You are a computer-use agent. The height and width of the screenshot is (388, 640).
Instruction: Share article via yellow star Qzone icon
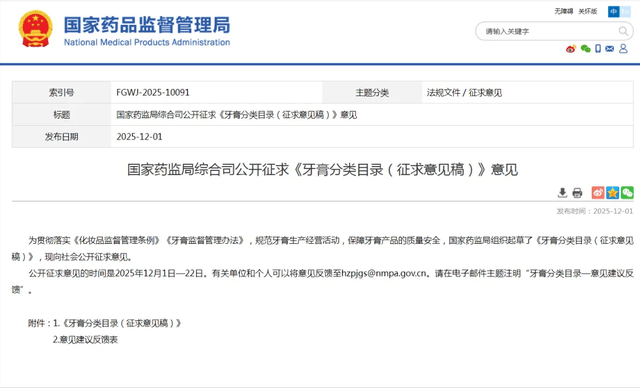coord(613,193)
